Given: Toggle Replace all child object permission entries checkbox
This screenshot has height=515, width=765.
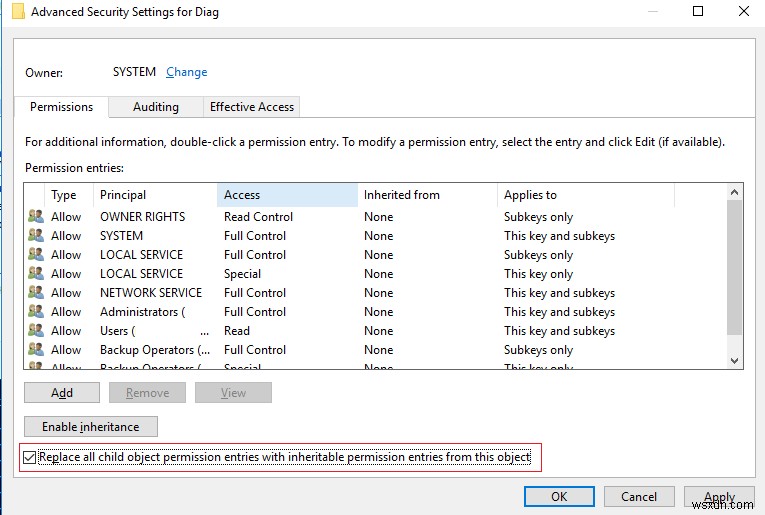Looking at the screenshot, I should click(x=30, y=458).
